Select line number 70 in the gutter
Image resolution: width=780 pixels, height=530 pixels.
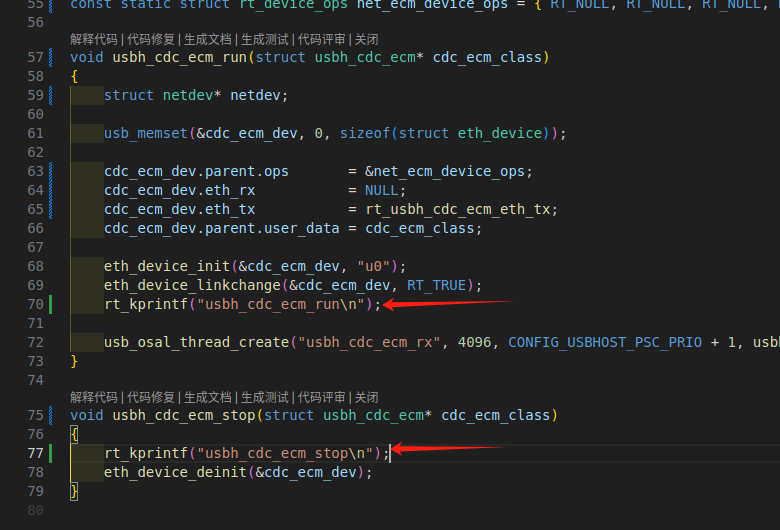(x=35, y=304)
